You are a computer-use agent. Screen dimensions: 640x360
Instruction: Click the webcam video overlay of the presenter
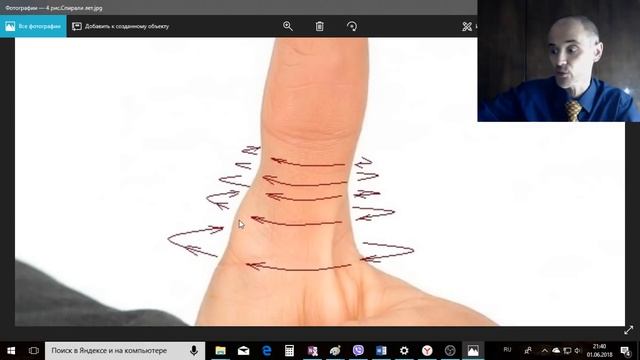[x=559, y=61]
